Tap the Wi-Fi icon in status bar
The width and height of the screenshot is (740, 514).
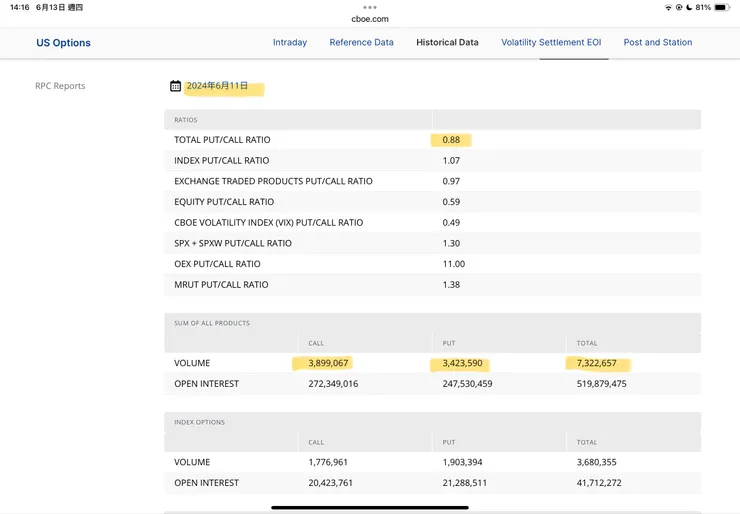point(668,7)
